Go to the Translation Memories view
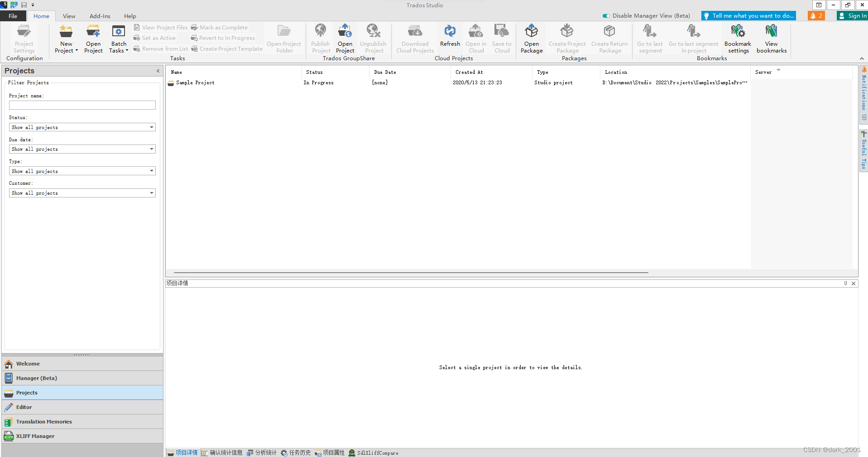Screen dimensions: 868x457 (x=82, y=422)
